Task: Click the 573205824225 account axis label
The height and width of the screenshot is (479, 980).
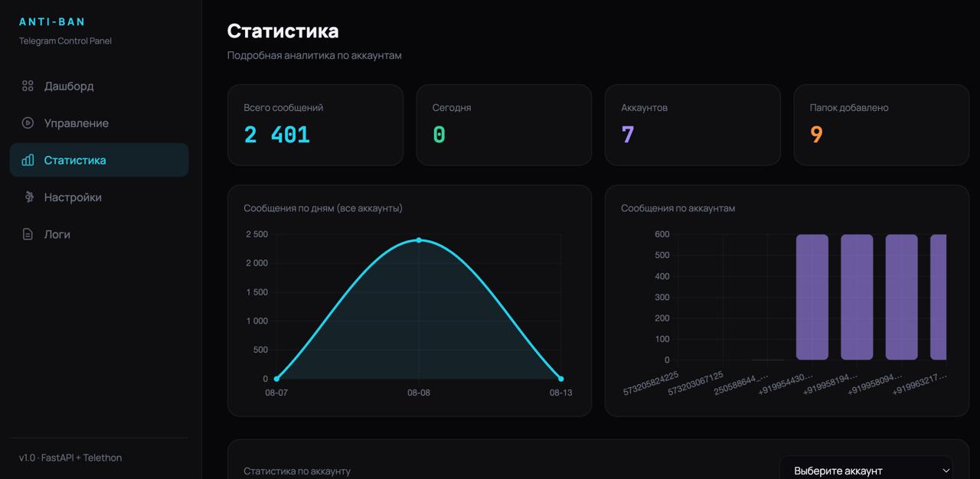Action: pyautogui.click(x=651, y=383)
